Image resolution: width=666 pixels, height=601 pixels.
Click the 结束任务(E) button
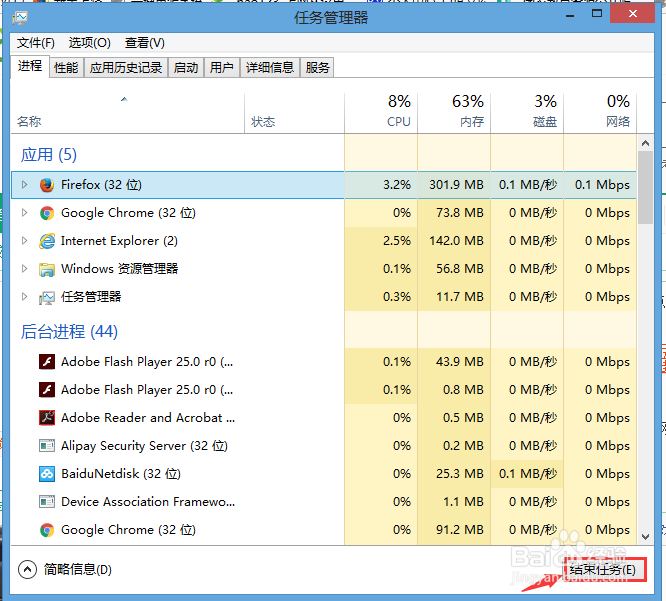coord(603,570)
